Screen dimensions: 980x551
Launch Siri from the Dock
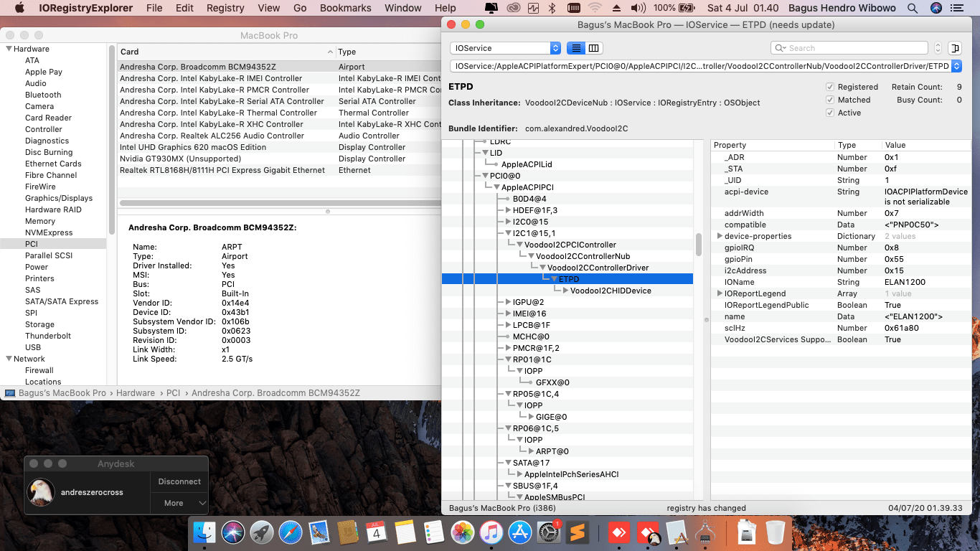233,533
